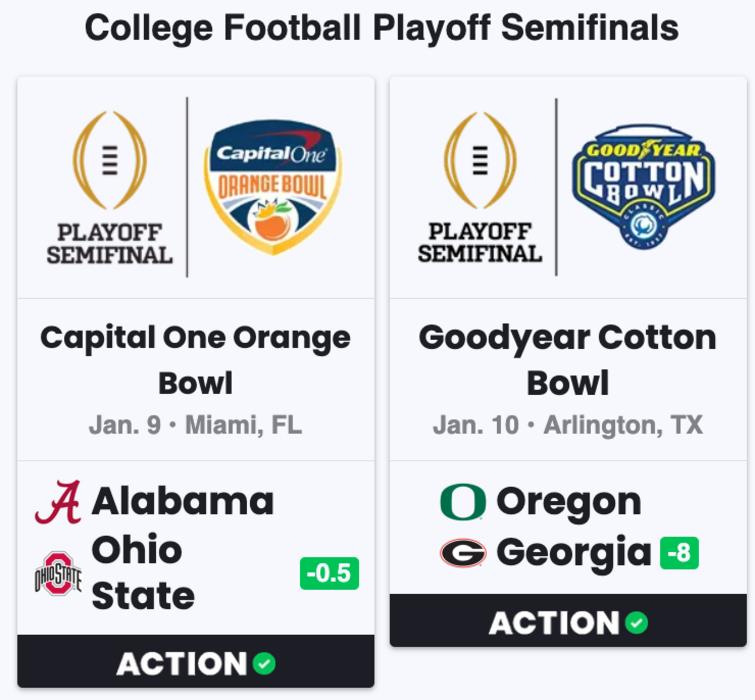Screen dimensions: 755x700
Task: Click the Georgia Bulldogs logo
Action: 463,553
